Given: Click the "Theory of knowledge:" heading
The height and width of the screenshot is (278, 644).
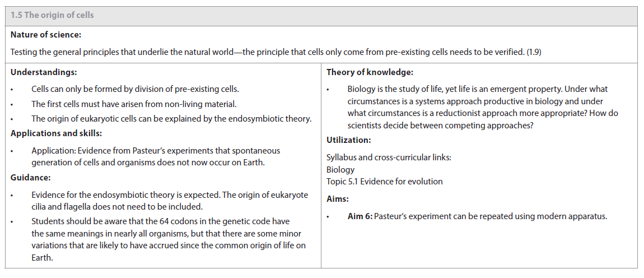Looking at the screenshot, I should [x=370, y=72].
